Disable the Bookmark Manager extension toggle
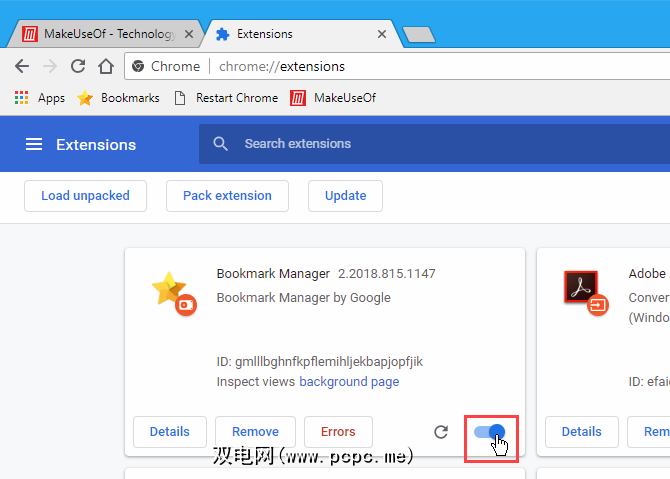 point(489,432)
